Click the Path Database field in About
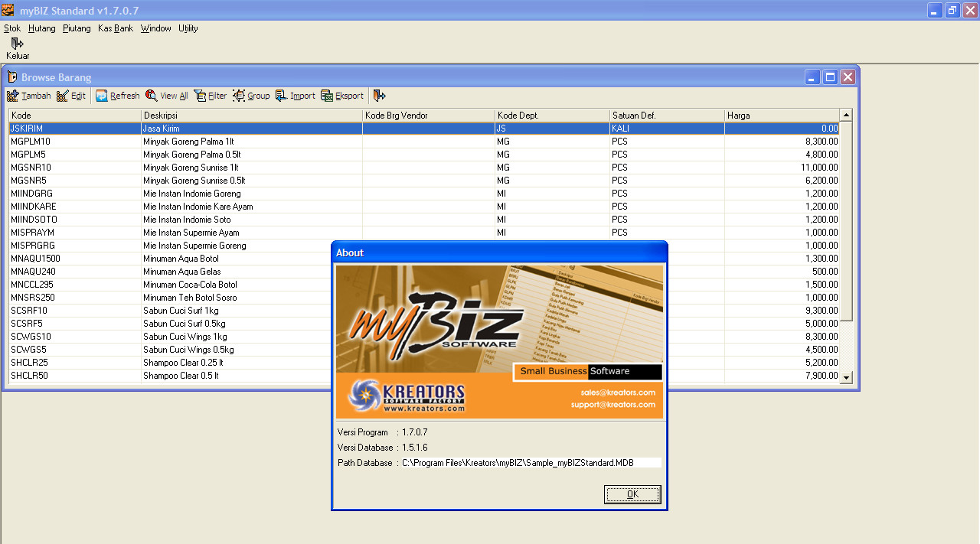Screen dimensions: 980x544 pyautogui.click(x=531, y=463)
